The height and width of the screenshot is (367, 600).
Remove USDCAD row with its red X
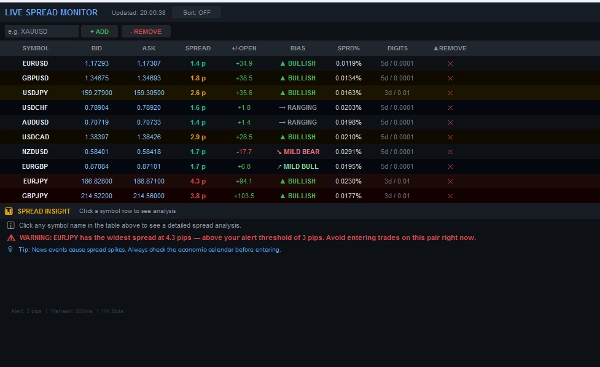(x=450, y=137)
